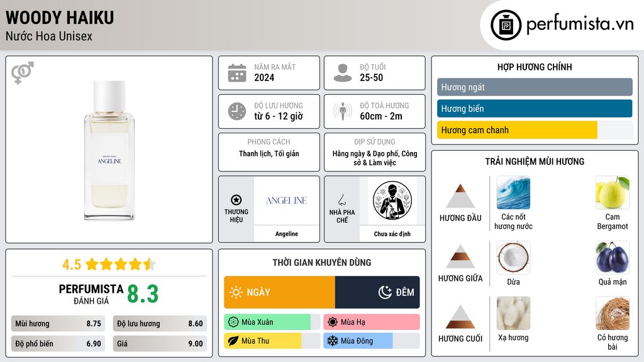Open the Dừa coconut image
This screenshot has height=362, width=644.
513,257
